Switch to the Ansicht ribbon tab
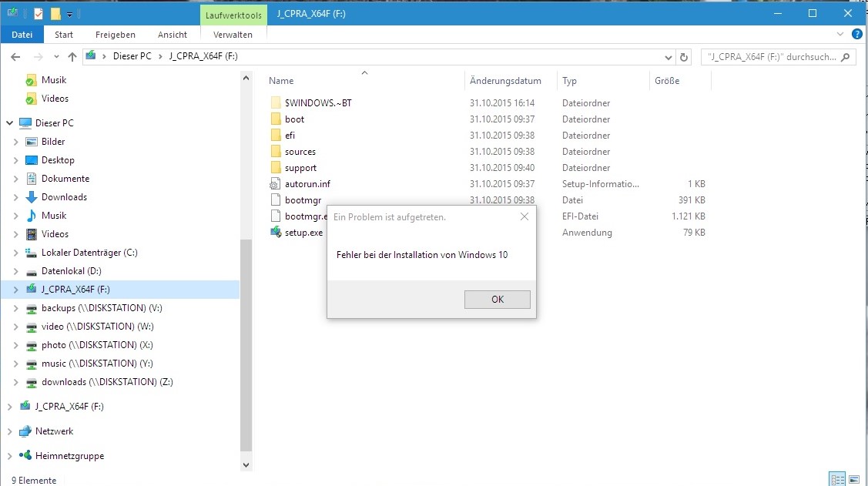The image size is (868, 486). [173, 35]
